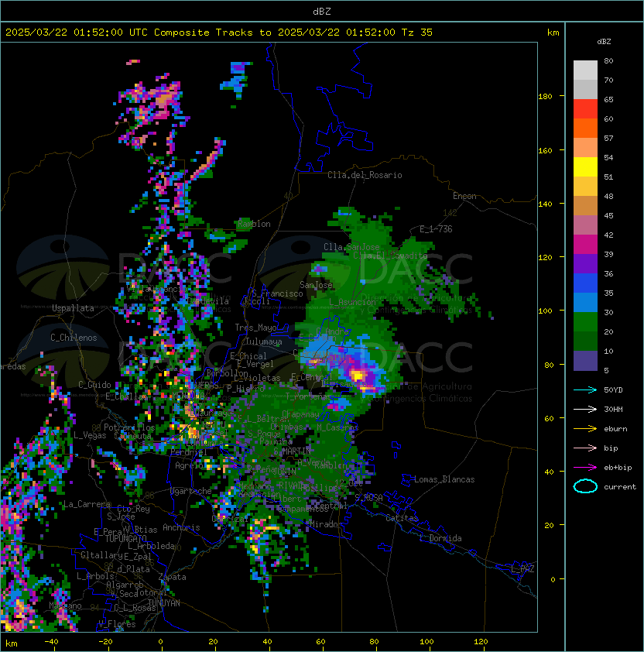The image size is (644, 652).
Task: Click the white 30HM arrow in the legend
Action: tap(585, 409)
